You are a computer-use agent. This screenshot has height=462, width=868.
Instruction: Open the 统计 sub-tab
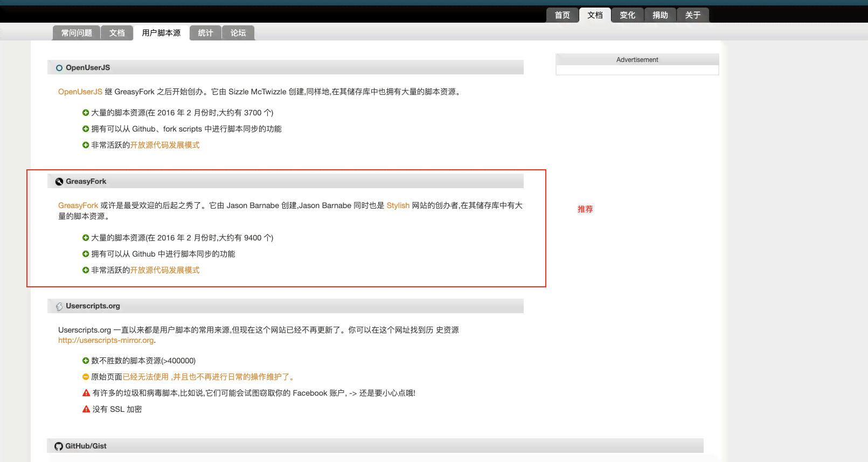tap(205, 33)
